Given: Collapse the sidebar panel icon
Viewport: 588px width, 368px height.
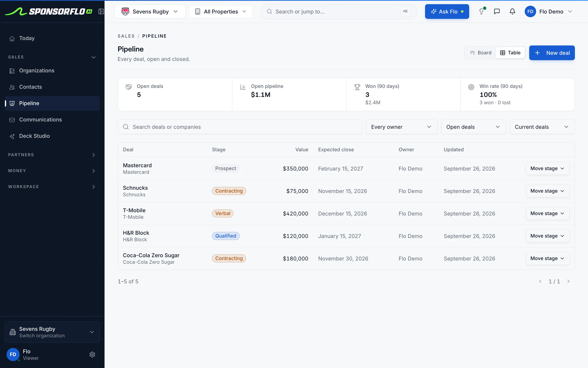Looking at the screenshot, I should tap(101, 11).
